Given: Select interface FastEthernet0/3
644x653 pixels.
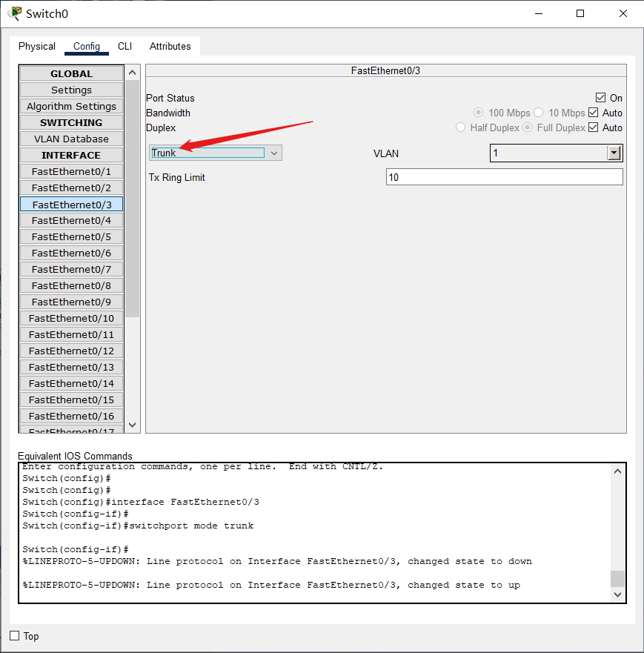Looking at the screenshot, I should click(72, 205).
